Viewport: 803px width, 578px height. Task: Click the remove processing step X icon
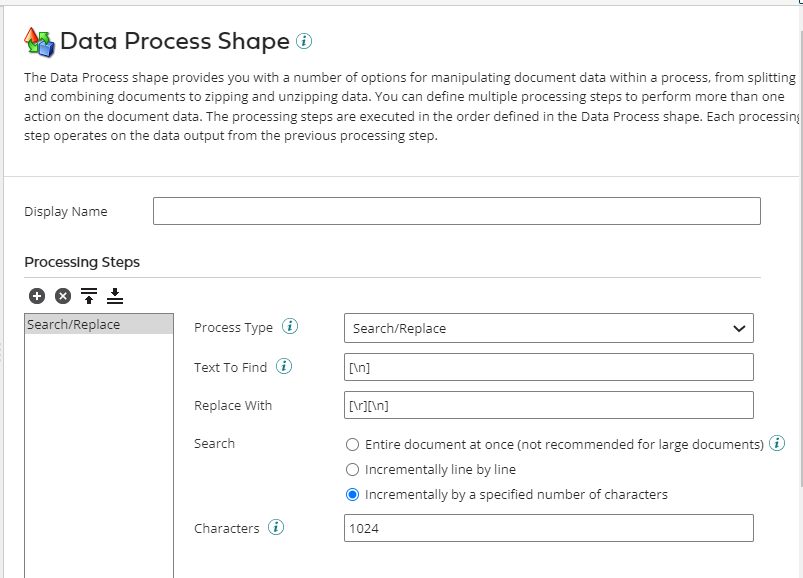[x=63, y=296]
